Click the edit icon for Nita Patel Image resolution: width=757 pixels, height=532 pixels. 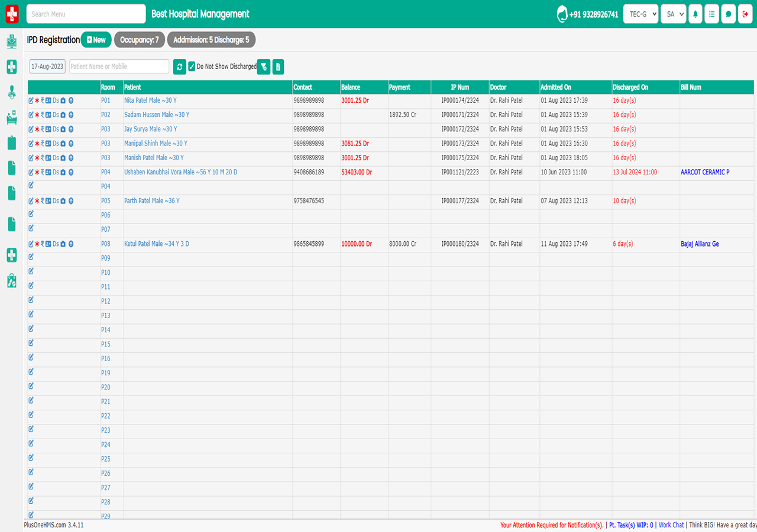(x=31, y=100)
